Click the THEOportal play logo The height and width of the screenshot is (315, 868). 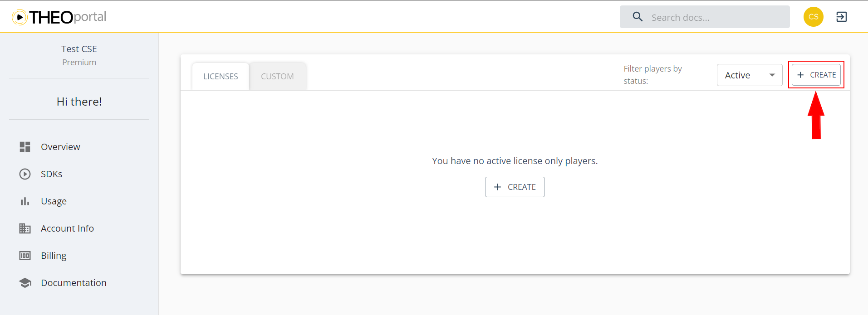click(x=19, y=17)
